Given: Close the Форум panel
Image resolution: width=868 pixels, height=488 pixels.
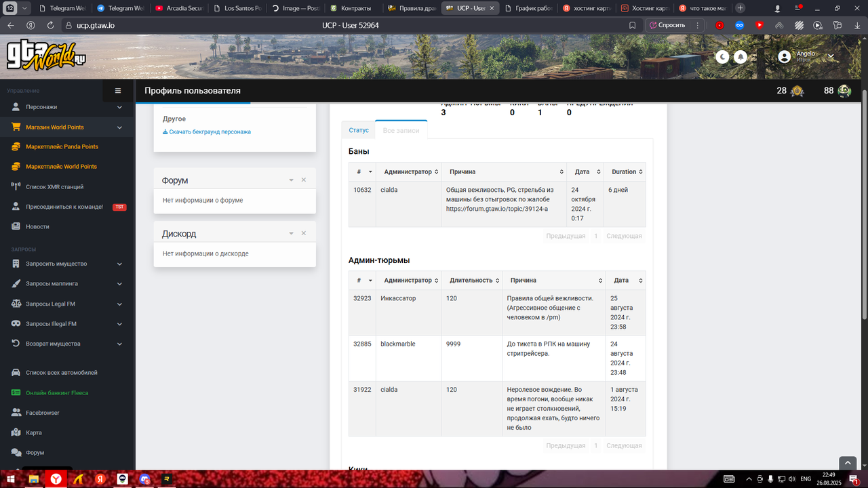Looking at the screenshot, I should pos(304,180).
